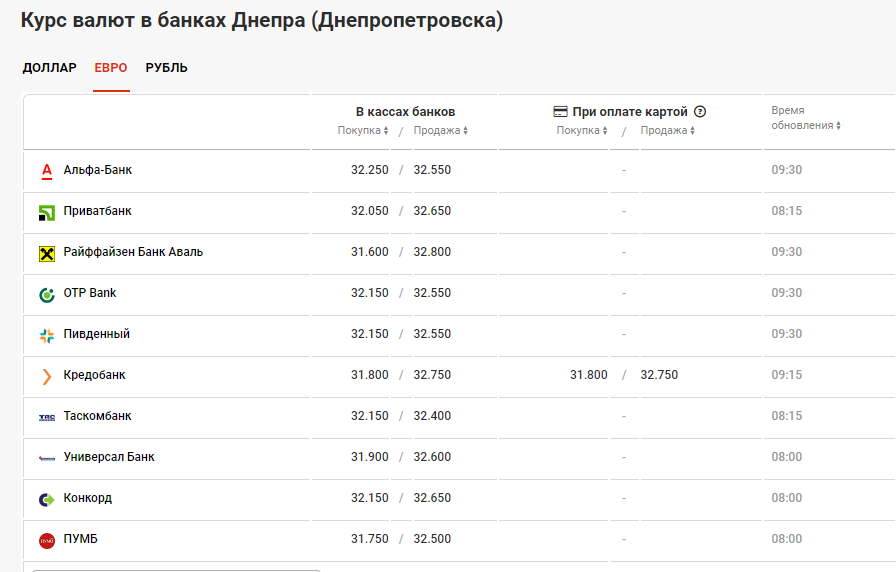896x572 pixels.
Task: Click Альфа-Банк buy rate 32.250
Action: 370,170
